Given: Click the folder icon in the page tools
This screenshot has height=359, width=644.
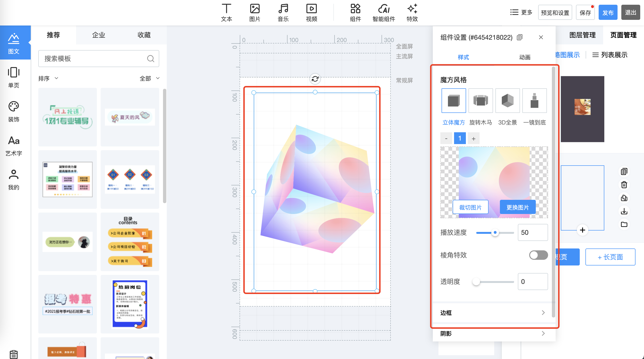Looking at the screenshot, I should point(624,224).
